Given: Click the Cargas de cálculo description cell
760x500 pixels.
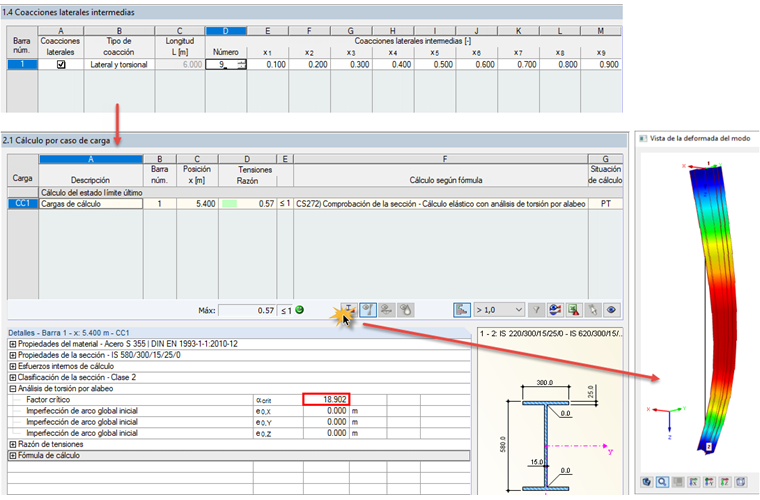Looking at the screenshot, I should point(91,204).
